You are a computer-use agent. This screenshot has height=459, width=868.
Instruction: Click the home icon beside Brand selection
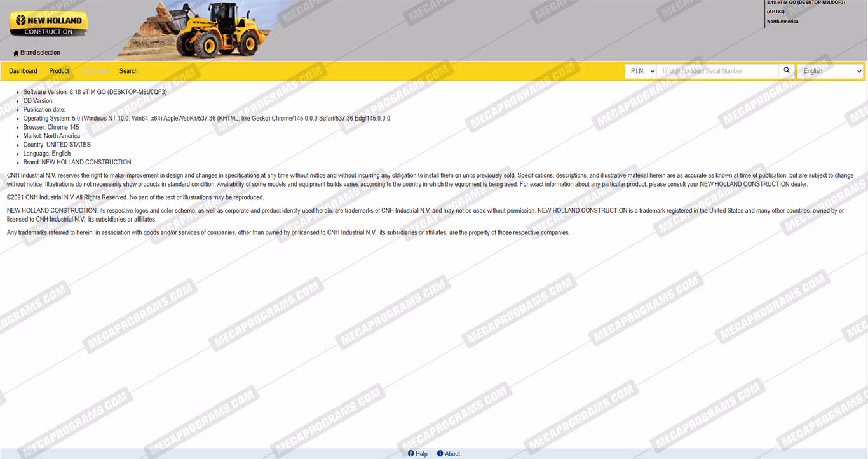pyautogui.click(x=16, y=53)
